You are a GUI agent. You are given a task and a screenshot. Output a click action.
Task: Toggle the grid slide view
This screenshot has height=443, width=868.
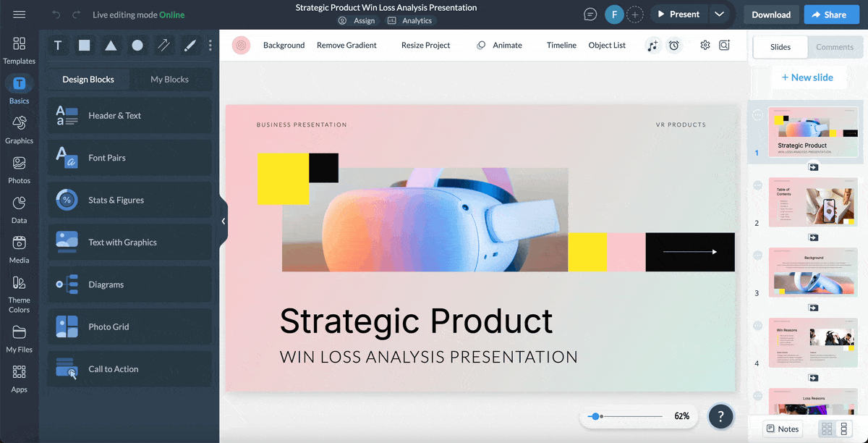click(827, 429)
